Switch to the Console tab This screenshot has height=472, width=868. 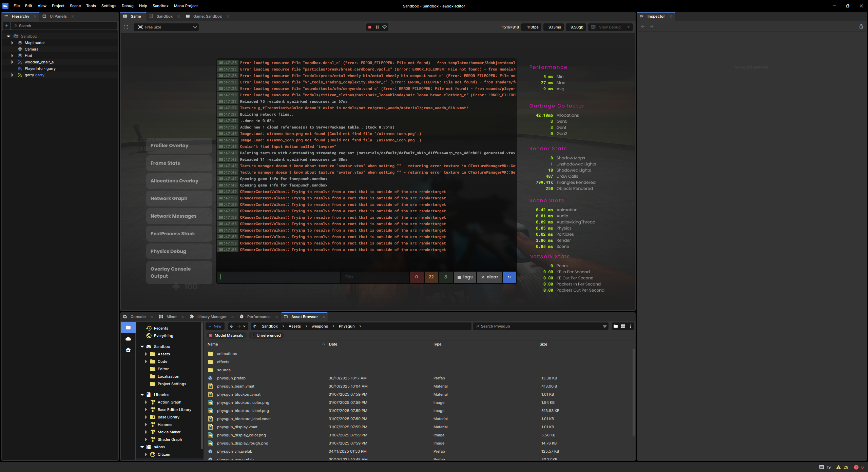tap(138, 317)
